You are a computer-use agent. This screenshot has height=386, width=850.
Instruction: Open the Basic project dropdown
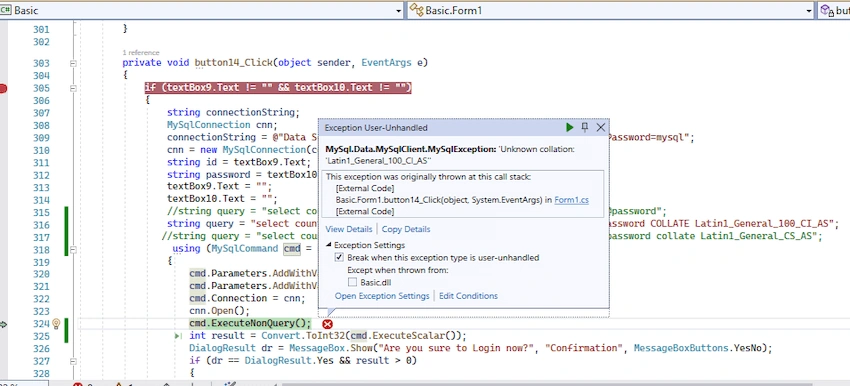[x=399, y=10]
